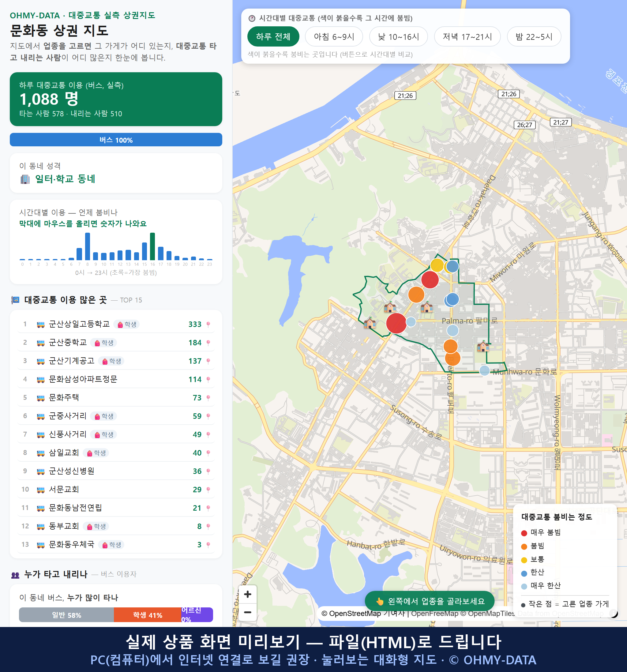Switch to 저녁 17~21시 time filter
627x672 pixels.
pos(467,36)
